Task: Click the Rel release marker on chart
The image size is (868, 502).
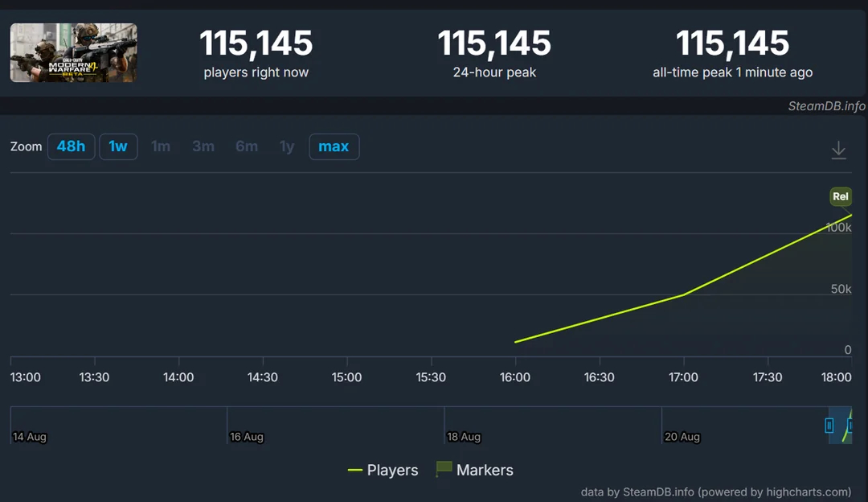Action: [x=841, y=196]
